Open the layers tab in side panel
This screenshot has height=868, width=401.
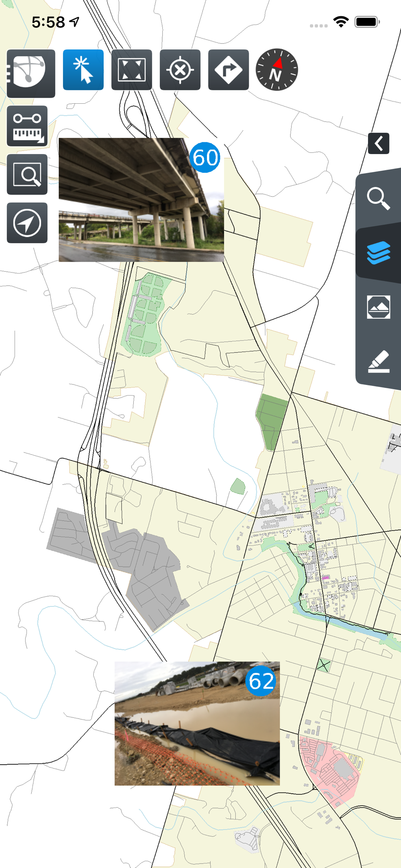tap(378, 253)
